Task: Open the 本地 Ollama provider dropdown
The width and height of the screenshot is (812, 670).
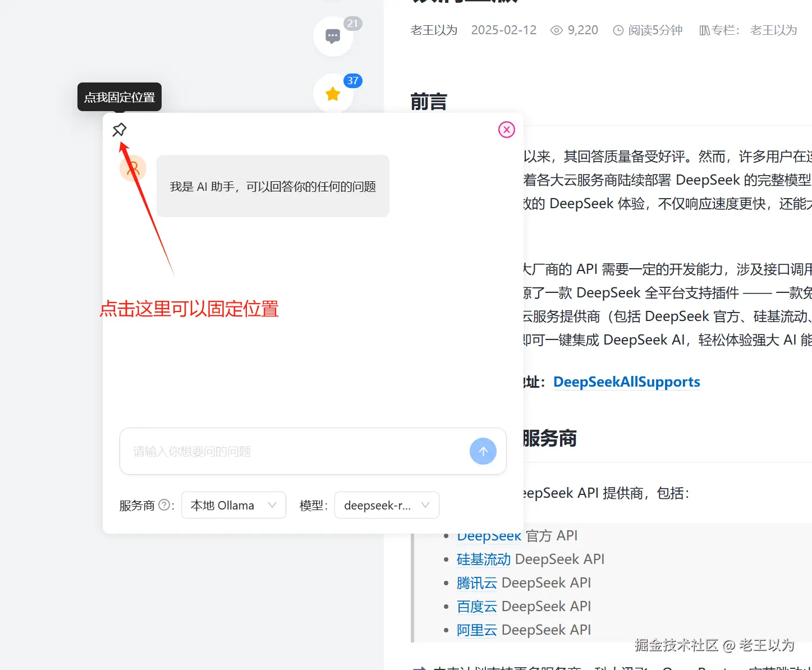Action: pyautogui.click(x=233, y=505)
